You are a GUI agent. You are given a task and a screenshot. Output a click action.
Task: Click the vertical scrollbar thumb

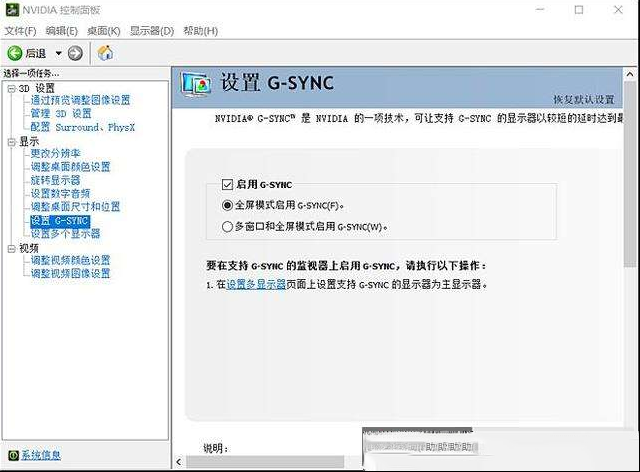(630, 174)
